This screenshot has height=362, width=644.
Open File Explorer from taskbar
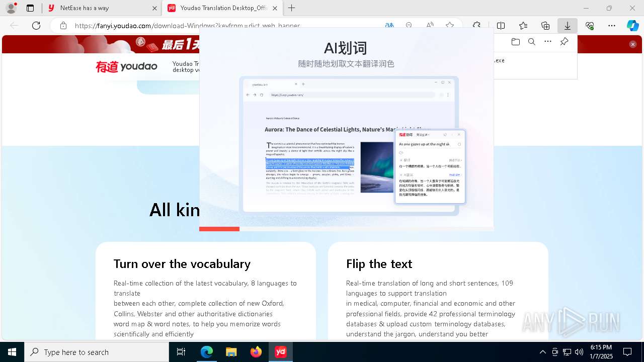pos(231,352)
